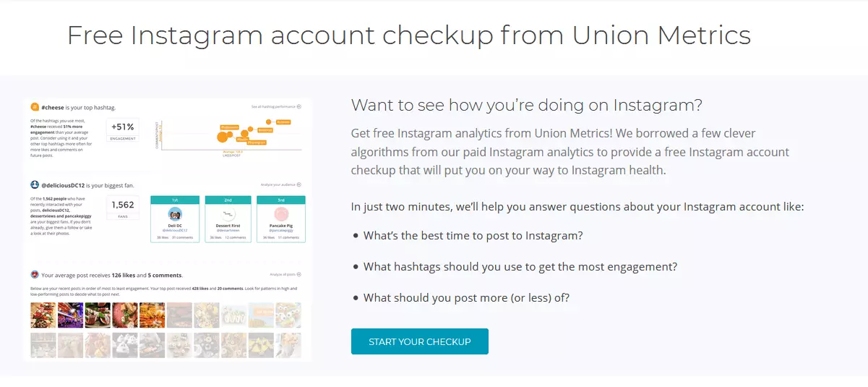This screenshot has width=868, height=387.
Task: Click the 'Analyze your audience' arrow icon
Action: click(299, 184)
